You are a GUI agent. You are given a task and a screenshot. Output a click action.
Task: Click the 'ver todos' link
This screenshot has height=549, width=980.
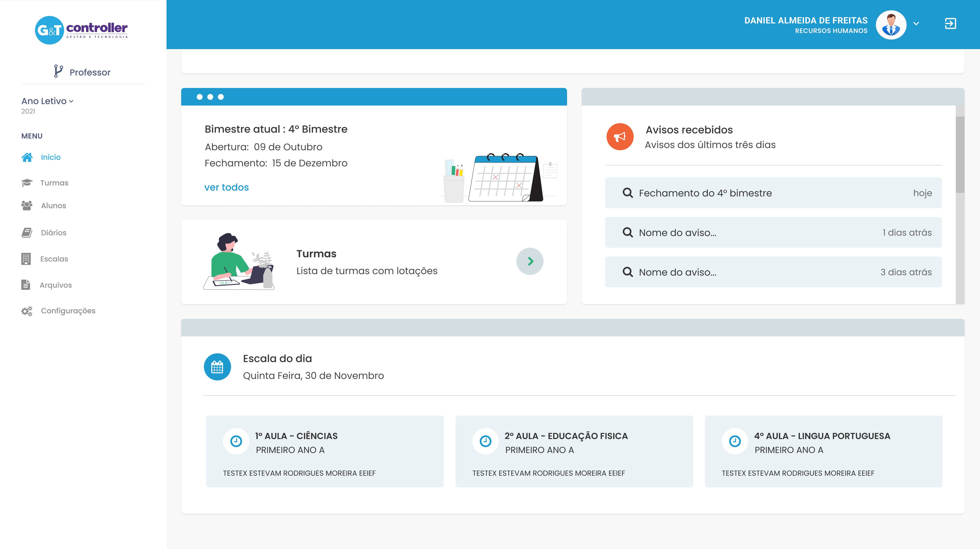[x=226, y=187]
